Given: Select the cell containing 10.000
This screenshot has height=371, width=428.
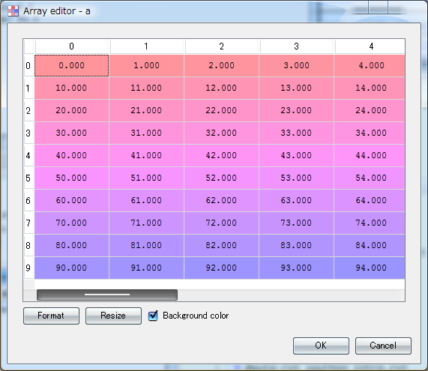Looking at the screenshot, I should coord(72,88).
